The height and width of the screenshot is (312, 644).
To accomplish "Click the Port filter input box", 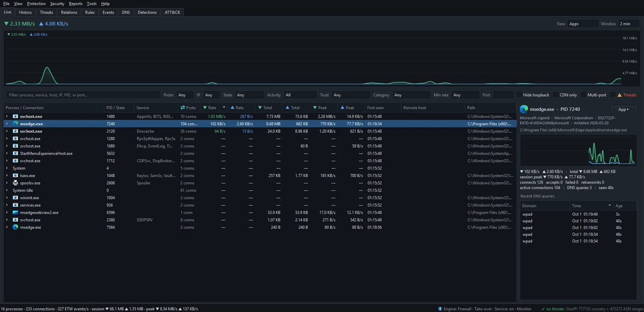I will pyautogui.click(x=503, y=95).
